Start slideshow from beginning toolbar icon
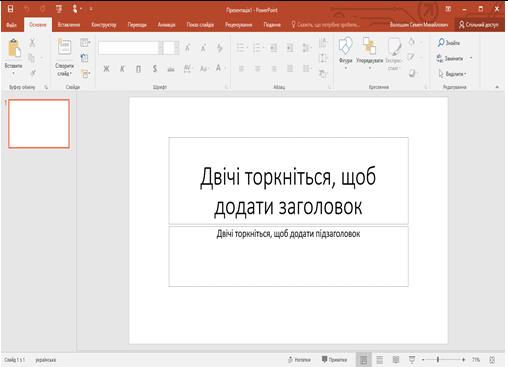 [59, 9]
